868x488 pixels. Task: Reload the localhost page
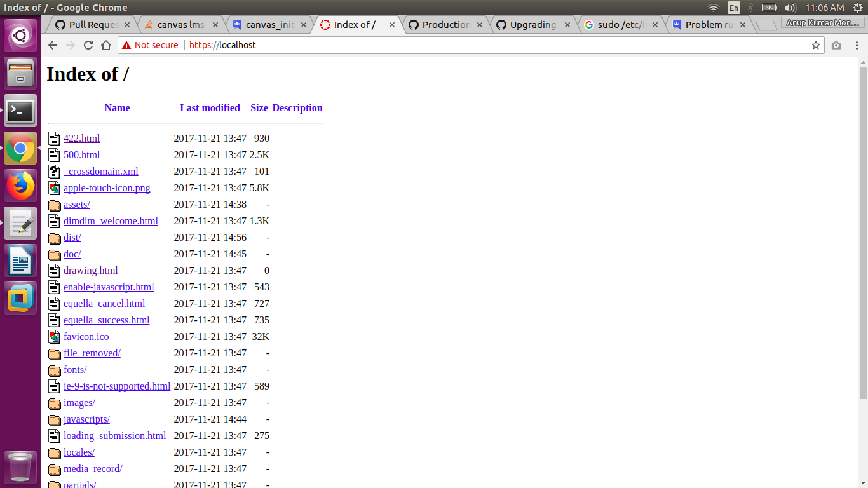click(88, 45)
